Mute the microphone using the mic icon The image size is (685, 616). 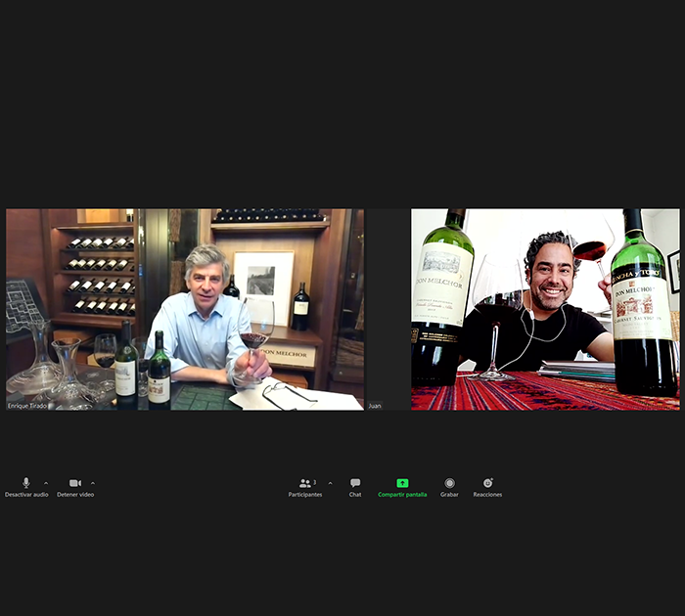(x=26, y=482)
